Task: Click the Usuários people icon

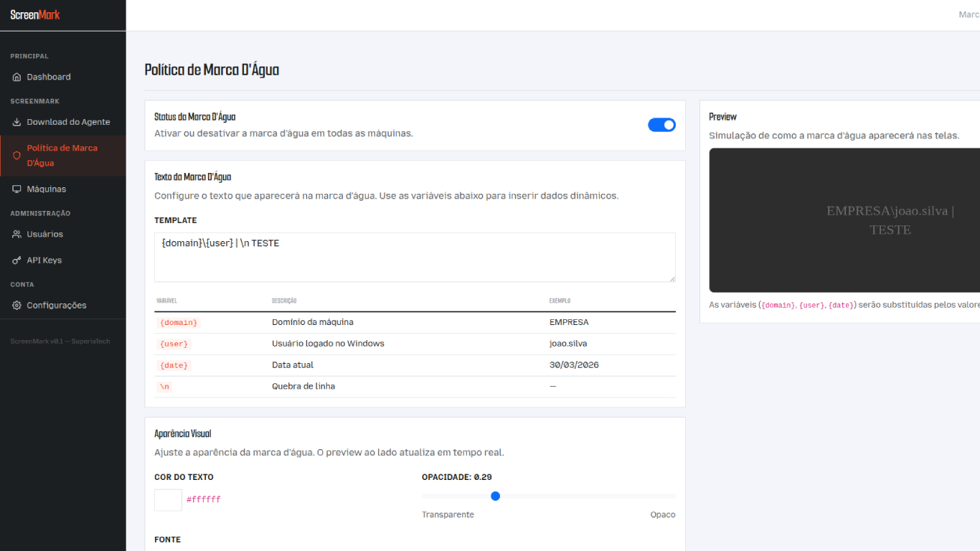Action: pyautogui.click(x=17, y=235)
